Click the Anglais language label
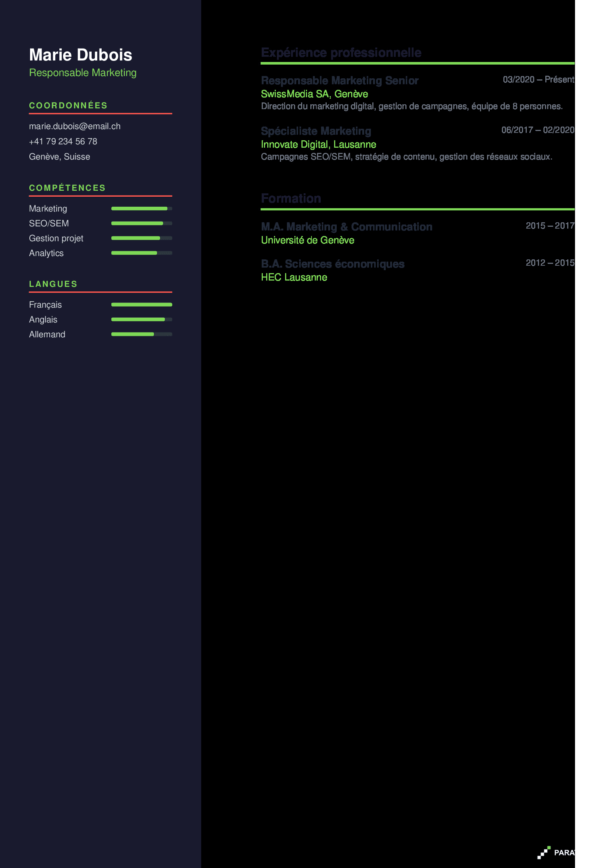Screen dimensions: 614x868 [43, 320]
